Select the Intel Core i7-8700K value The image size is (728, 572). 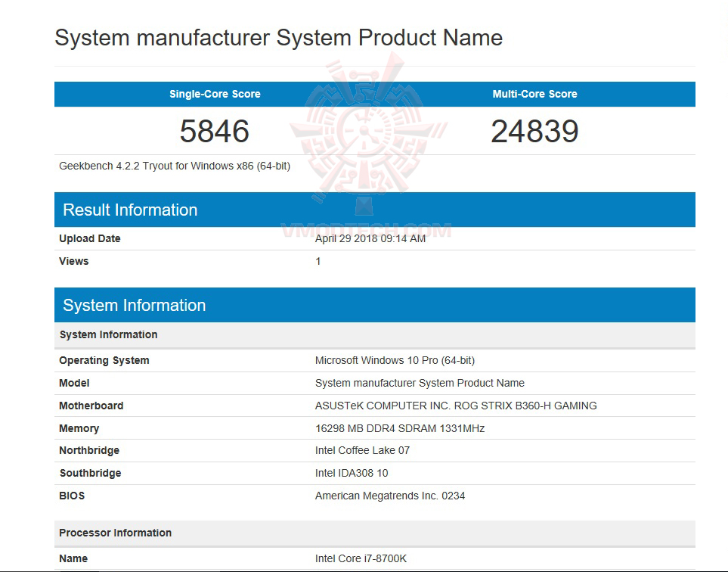(361, 558)
